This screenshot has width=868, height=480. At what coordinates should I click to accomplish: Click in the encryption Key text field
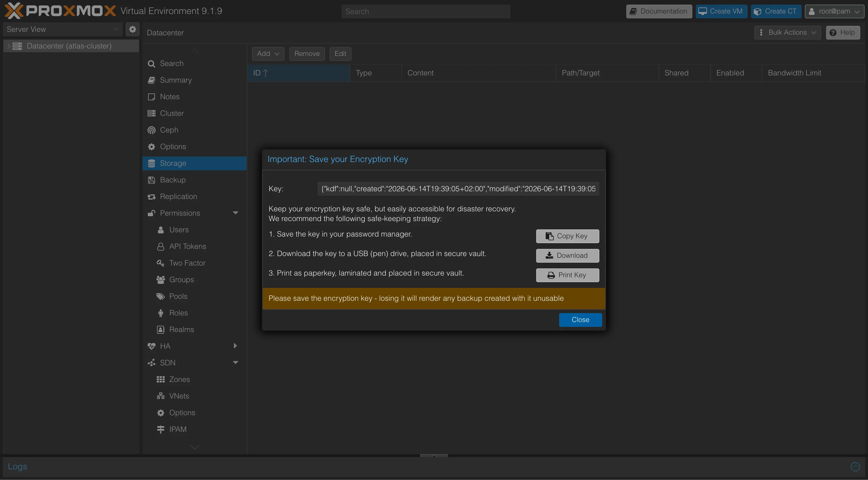pos(458,189)
